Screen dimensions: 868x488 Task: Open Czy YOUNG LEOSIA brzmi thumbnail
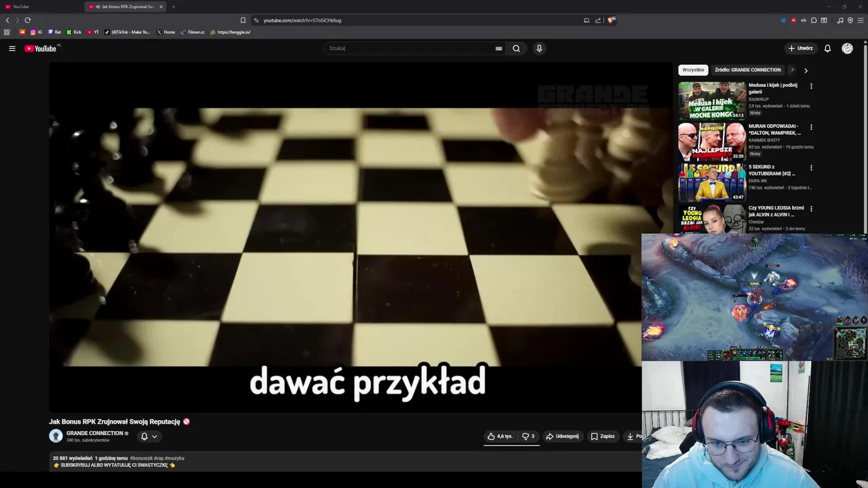click(x=712, y=218)
